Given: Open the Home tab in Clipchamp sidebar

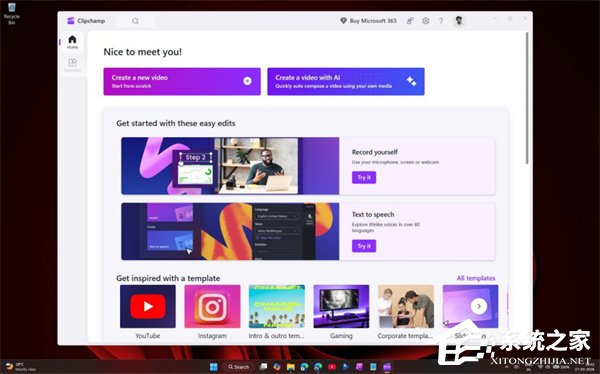Looking at the screenshot, I should point(72,42).
